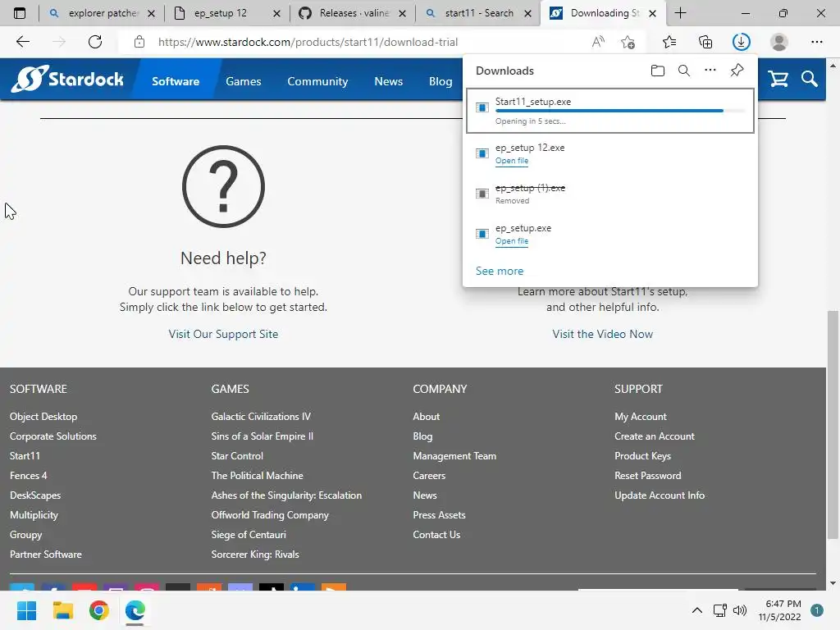Open the Favorites list icon
Image resolution: width=840 pixels, height=630 pixels.
point(669,42)
